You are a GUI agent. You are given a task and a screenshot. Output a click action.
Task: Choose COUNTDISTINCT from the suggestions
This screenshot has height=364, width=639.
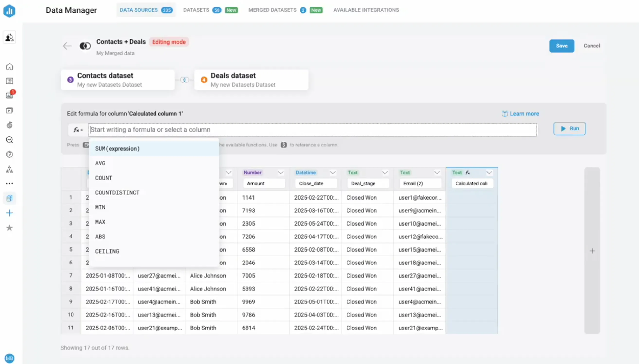pyautogui.click(x=117, y=193)
